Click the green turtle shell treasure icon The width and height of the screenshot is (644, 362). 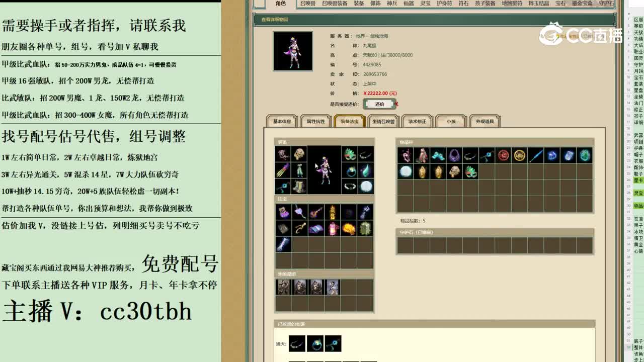pyautogui.click(x=365, y=229)
